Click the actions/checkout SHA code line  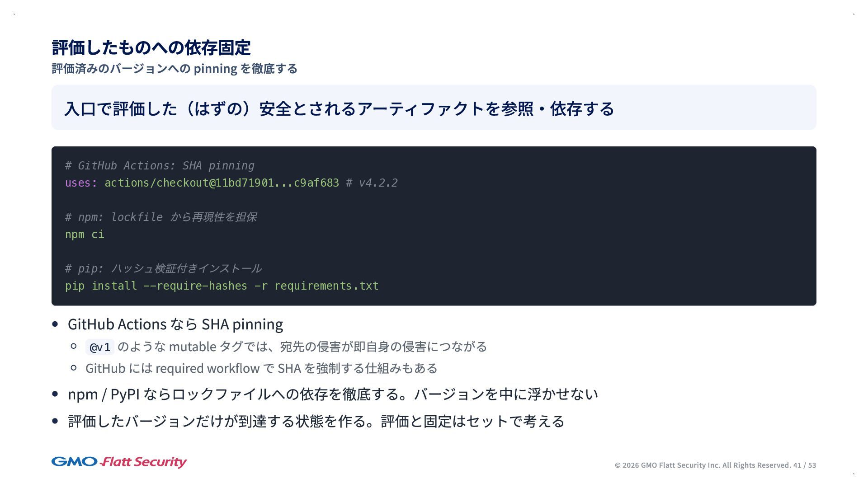[222, 183]
